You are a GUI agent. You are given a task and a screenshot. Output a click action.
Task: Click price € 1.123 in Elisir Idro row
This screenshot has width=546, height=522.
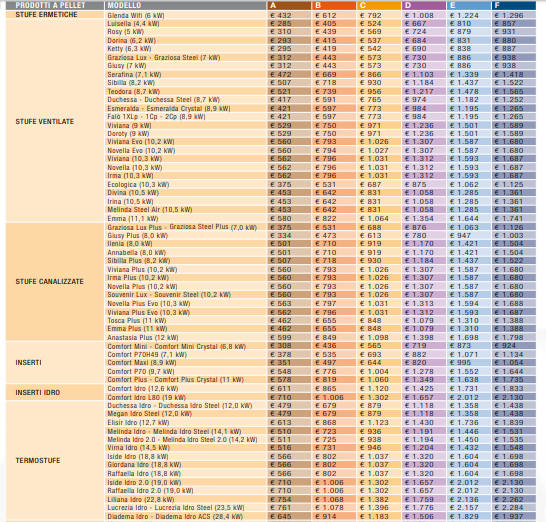[x=374, y=423]
